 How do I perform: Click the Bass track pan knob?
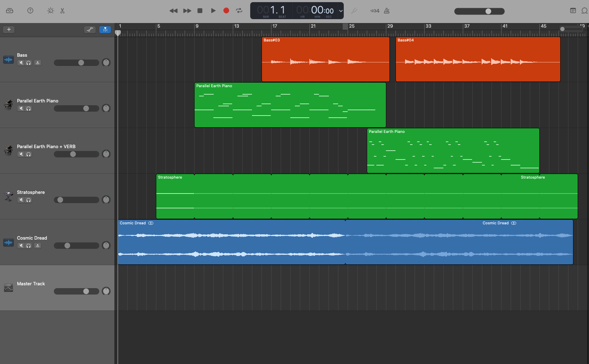point(106,63)
